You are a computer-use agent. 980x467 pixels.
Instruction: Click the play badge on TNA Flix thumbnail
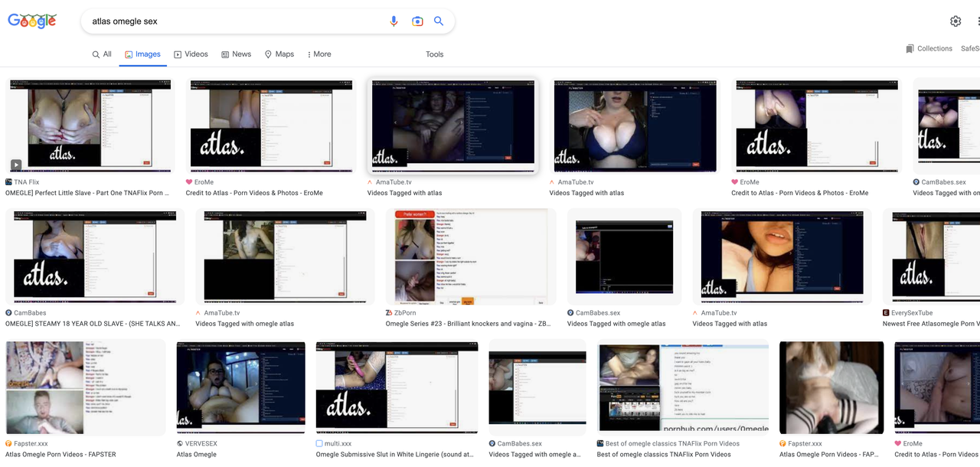[x=16, y=165]
